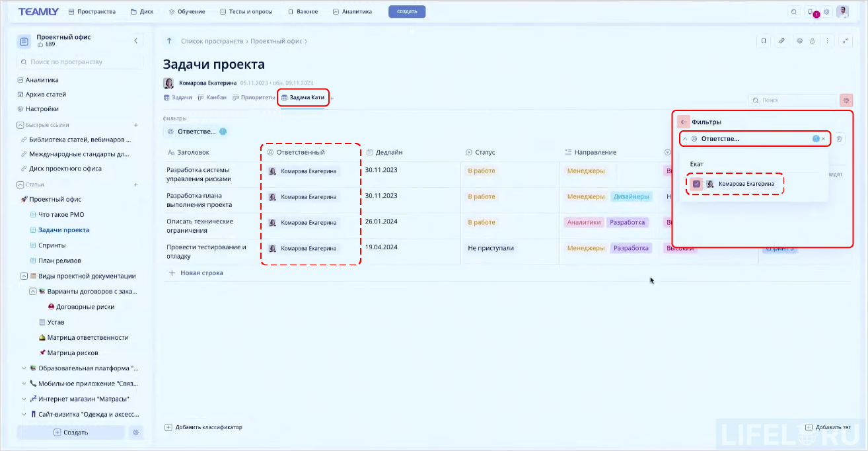
Task: Click the notification bell in the top bar
Action: (x=810, y=11)
